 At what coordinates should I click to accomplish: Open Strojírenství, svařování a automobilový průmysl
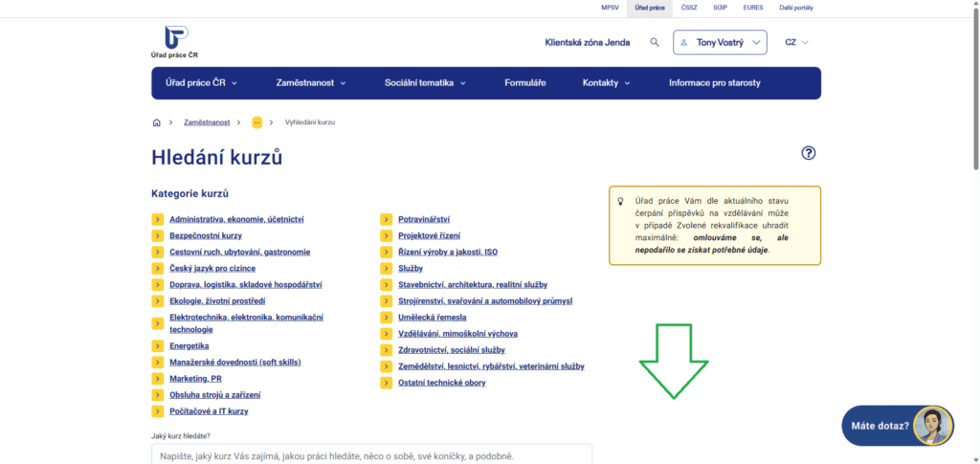point(485,301)
